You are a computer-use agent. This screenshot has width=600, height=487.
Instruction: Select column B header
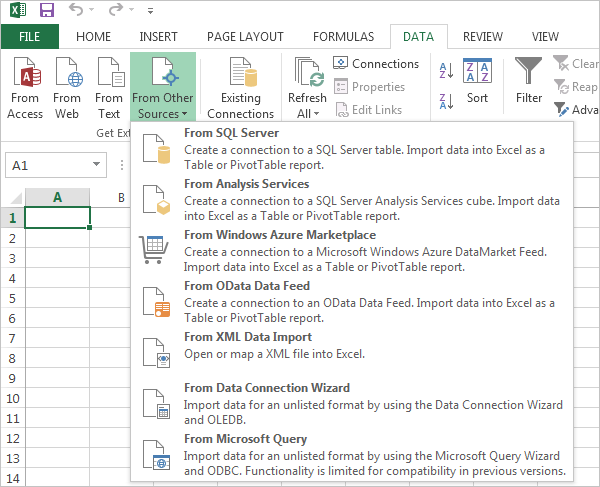click(x=121, y=197)
